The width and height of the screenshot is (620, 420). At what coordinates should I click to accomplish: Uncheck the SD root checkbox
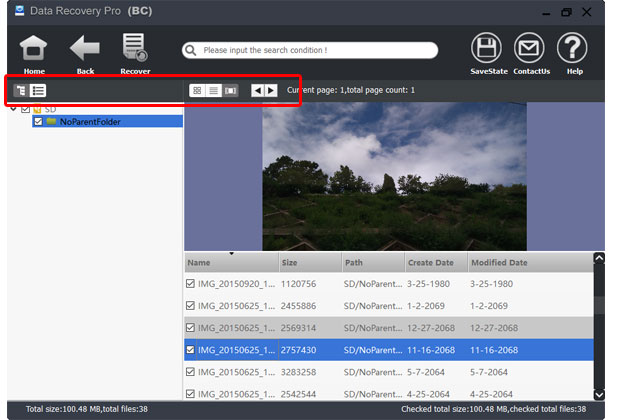coord(26,109)
